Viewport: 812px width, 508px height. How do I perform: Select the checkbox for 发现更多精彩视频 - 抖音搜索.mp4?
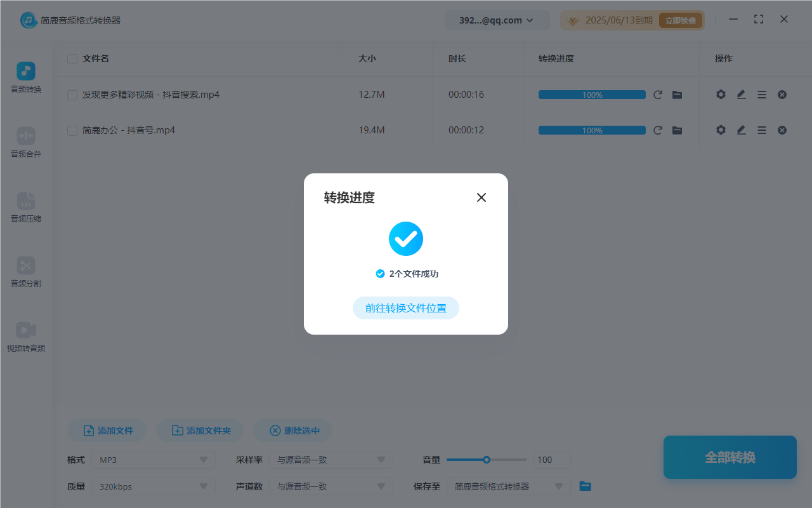(72, 94)
